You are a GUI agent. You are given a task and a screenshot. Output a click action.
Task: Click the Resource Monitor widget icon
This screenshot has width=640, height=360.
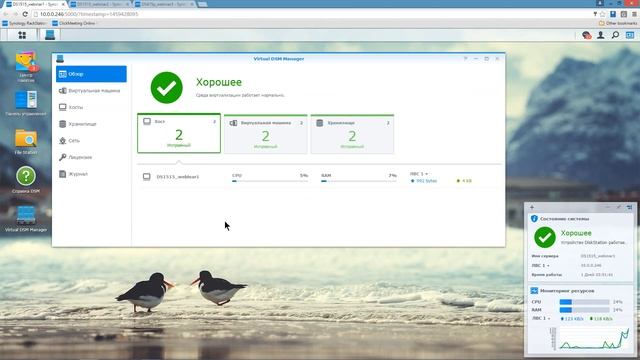(534, 291)
